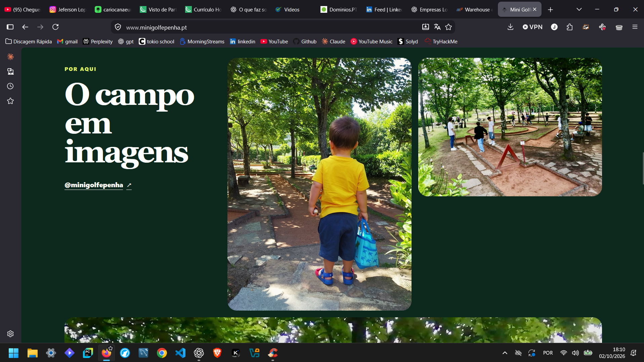Open the profile account icon

(554, 27)
